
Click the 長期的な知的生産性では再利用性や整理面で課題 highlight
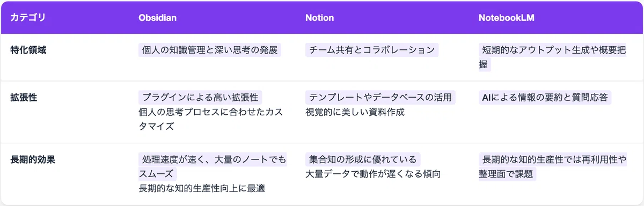tap(553, 166)
